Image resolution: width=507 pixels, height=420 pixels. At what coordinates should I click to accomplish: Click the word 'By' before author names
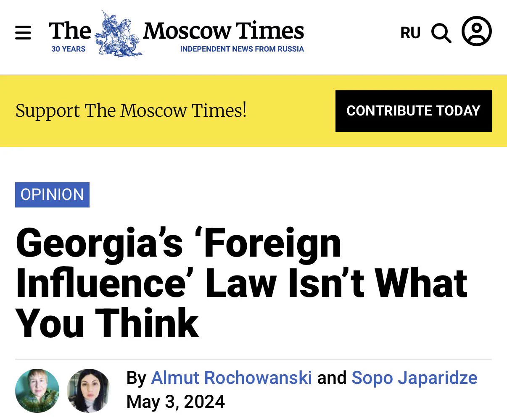click(136, 378)
